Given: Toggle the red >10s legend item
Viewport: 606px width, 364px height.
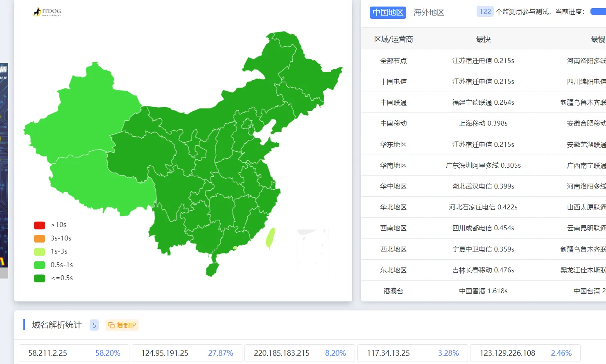Looking at the screenshot, I should pyautogui.click(x=40, y=225).
